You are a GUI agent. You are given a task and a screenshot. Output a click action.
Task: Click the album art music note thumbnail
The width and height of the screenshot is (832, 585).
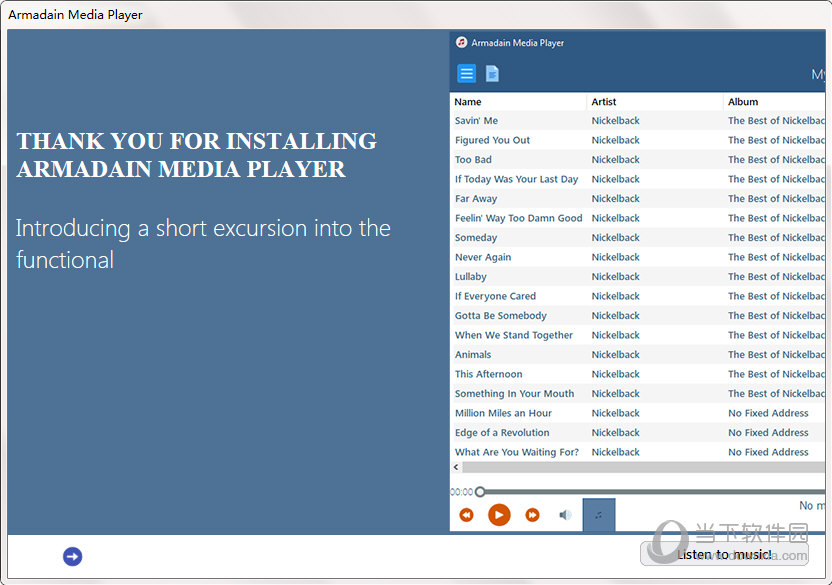(x=599, y=515)
